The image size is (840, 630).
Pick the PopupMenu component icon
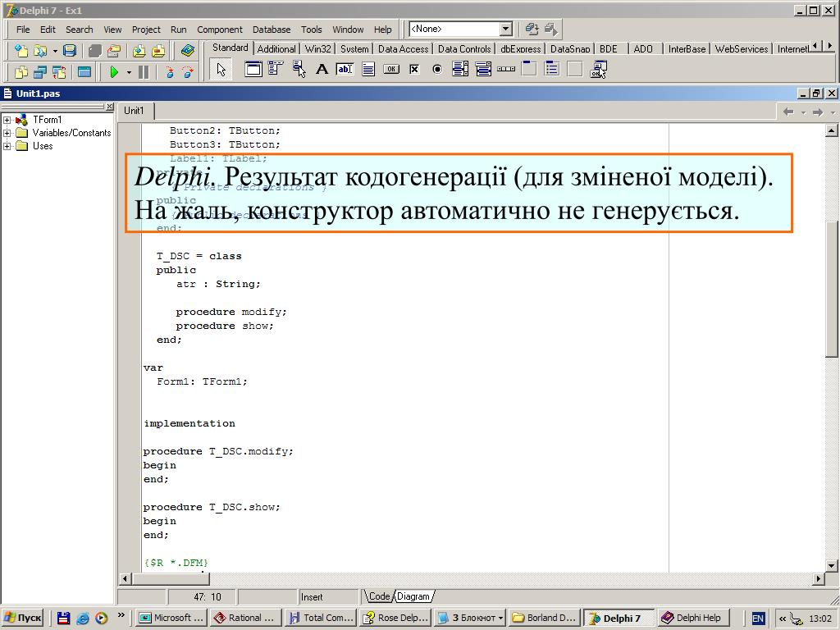(x=299, y=69)
